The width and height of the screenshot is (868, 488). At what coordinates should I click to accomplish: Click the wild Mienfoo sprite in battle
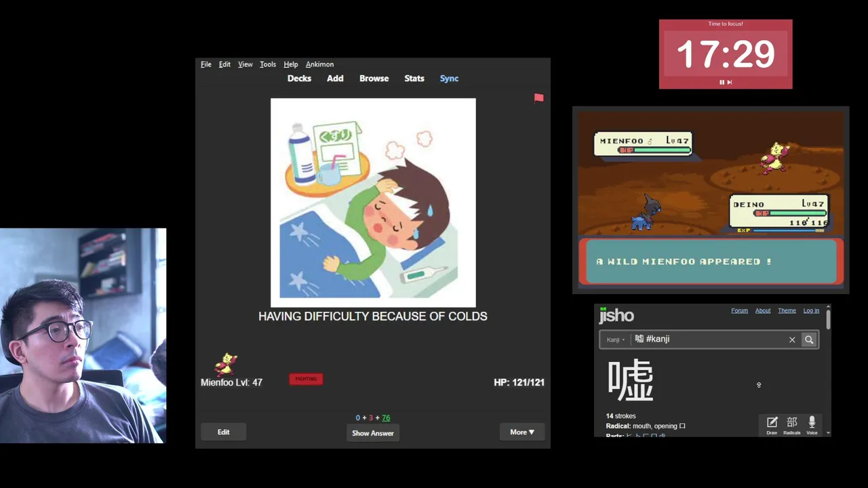click(x=773, y=158)
